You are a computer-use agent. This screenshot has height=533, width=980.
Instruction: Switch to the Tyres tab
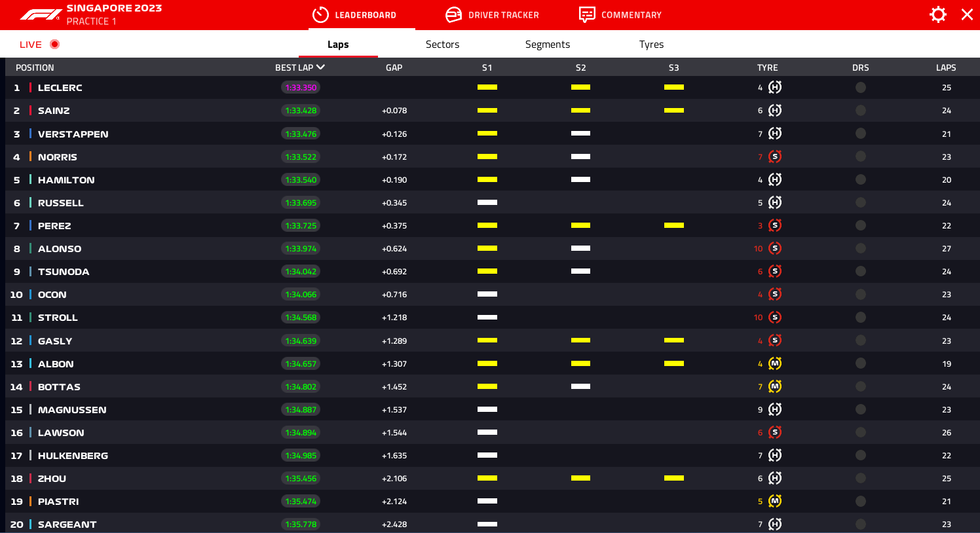coord(651,45)
